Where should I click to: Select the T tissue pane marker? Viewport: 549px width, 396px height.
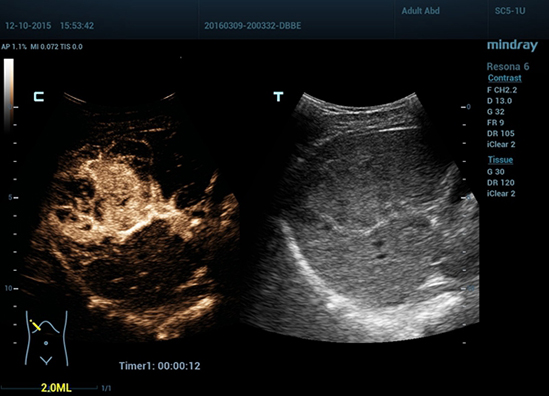[x=278, y=97]
